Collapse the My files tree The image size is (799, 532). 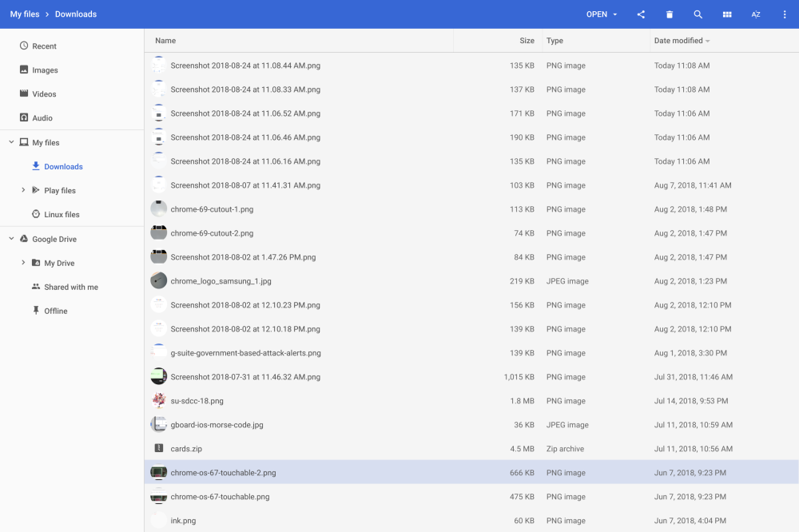tap(11, 142)
